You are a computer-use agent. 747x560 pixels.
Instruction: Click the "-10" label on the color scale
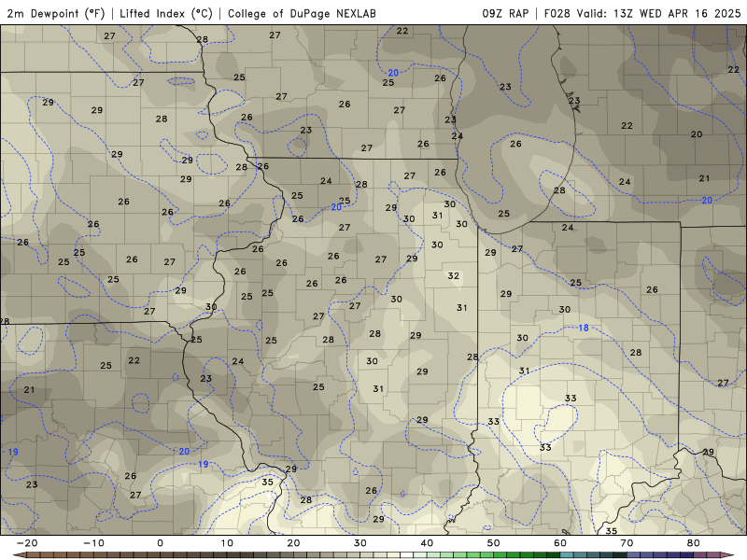[x=93, y=543]
